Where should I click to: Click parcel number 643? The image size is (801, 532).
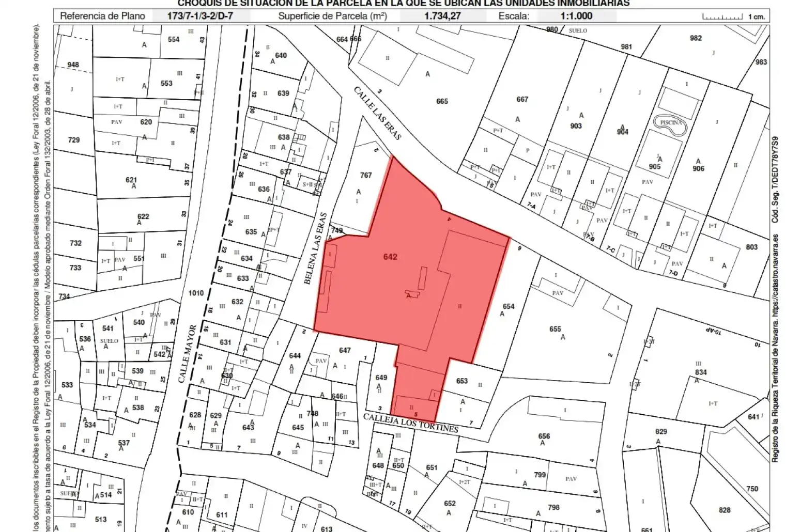[x=248, y=427]
